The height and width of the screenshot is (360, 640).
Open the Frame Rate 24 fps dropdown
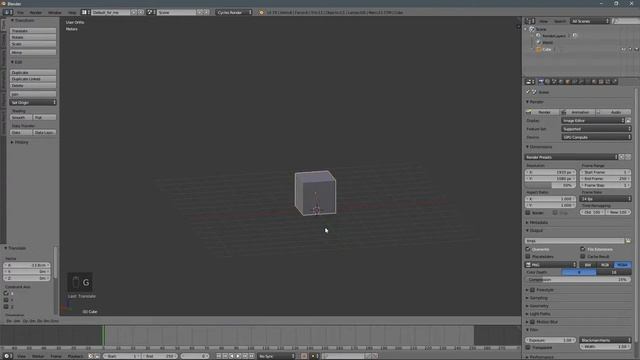click(x=606, y=199)
